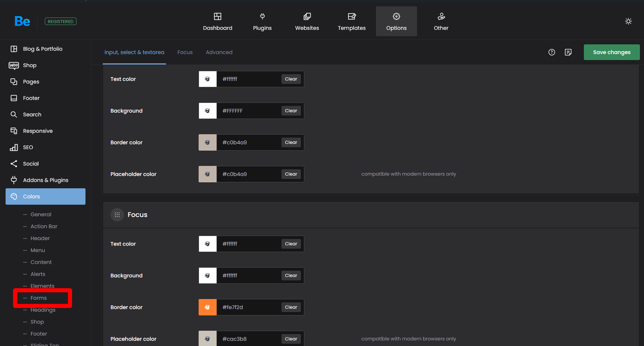Screen dimensions: 644x346
Task: Open the #c0b4a9 Placeholder color swatch
Action: (208, 174)
